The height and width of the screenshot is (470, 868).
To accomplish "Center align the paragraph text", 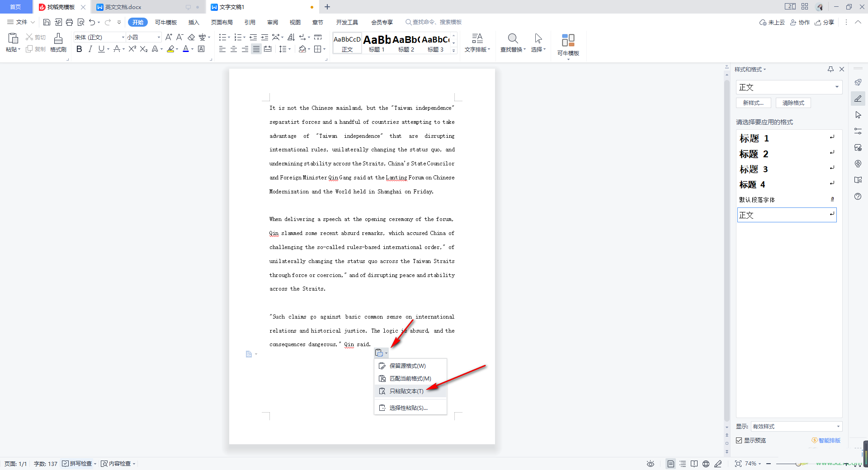I will (x=234, y=49).
